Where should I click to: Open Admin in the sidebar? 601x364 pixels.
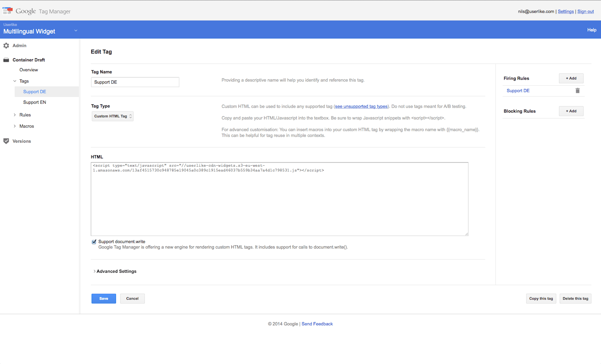pos(19,45)
